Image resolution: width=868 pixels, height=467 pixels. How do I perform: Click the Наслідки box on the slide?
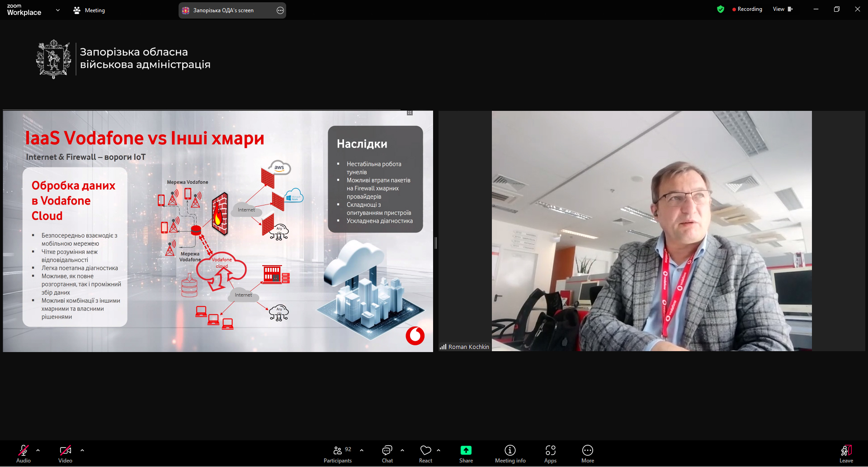(375, 179)
